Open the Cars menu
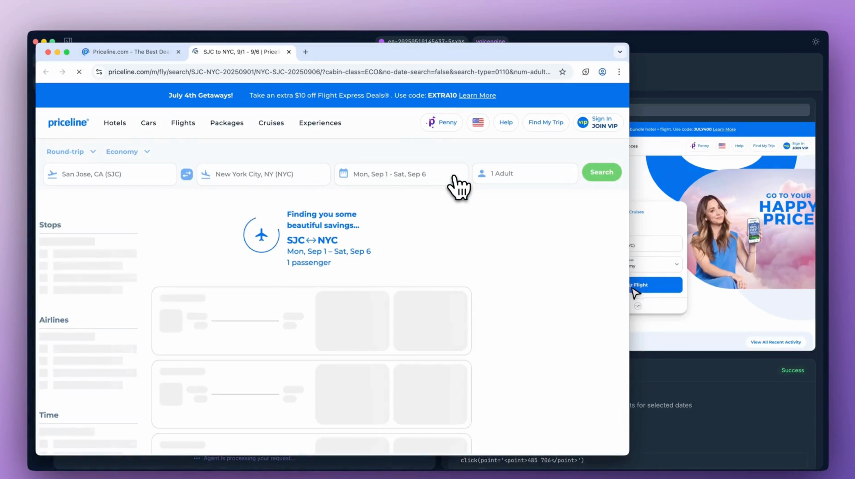The height and width of the screenshot is (479, 855). coord(148,123)
